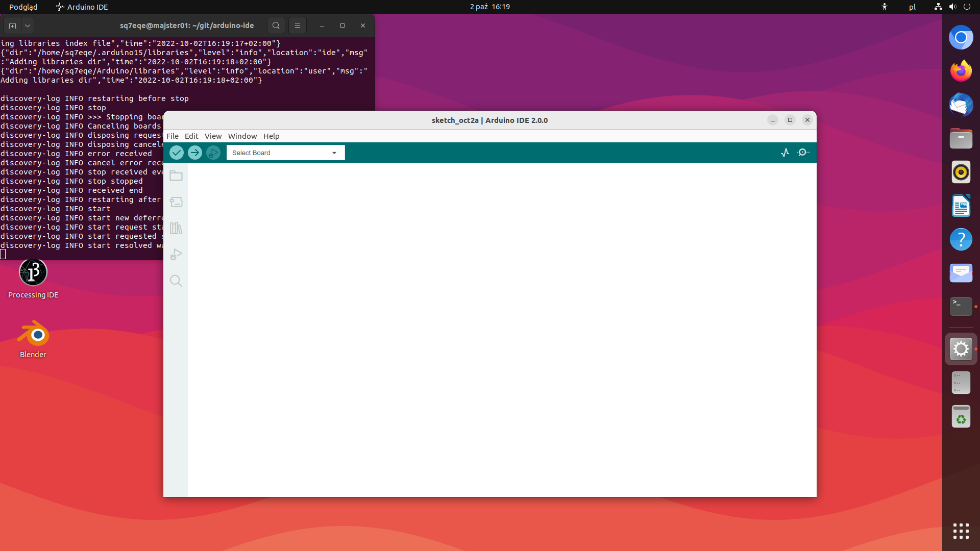Viewport: 980px width, 551px height.
Task: Open the volume icon in top bar
Action: point(952,7)
